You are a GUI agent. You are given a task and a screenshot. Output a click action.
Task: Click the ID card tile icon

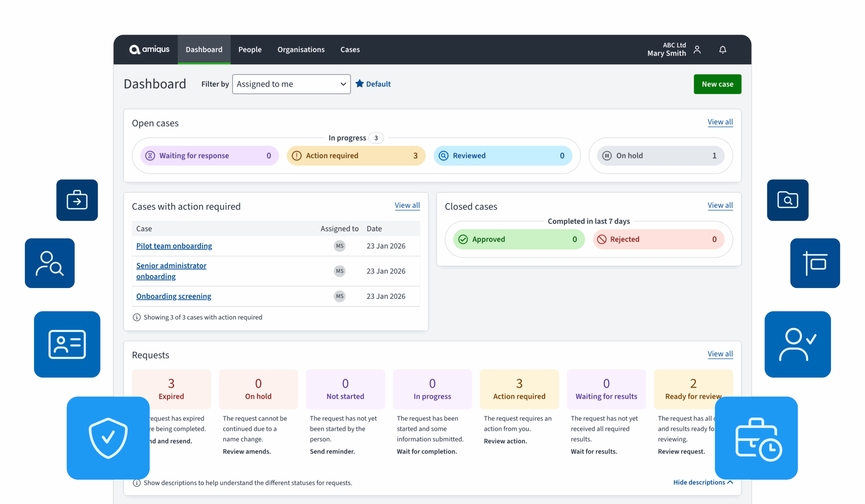pyautogui.click(x=67, y=344)
